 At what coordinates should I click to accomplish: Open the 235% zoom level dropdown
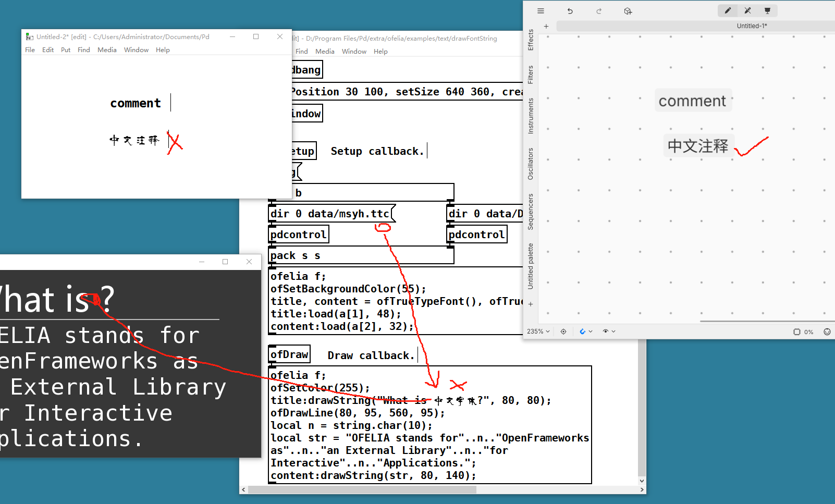(538, 331)
